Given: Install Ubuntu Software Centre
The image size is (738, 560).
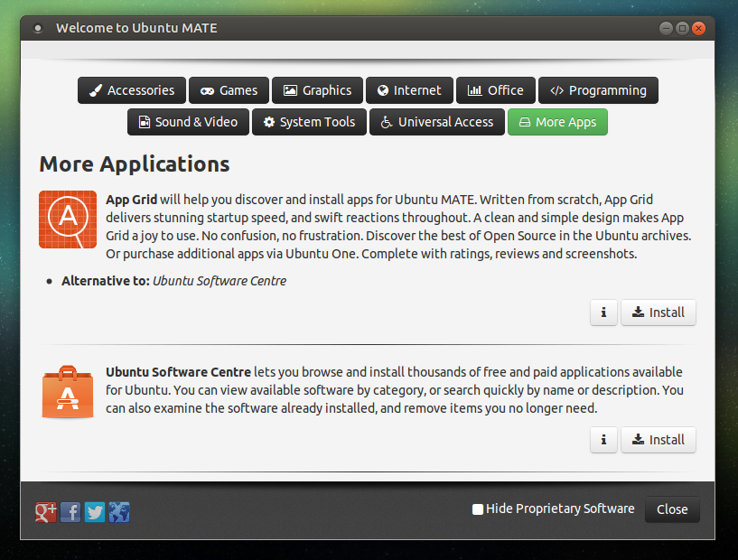Looking at the screenshot, I should tap(658, 440).
